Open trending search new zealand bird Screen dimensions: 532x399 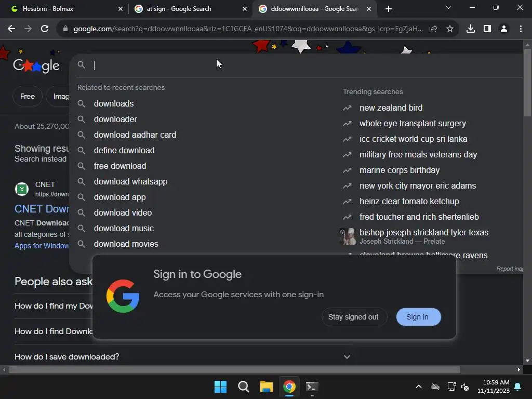coord(391,108)
